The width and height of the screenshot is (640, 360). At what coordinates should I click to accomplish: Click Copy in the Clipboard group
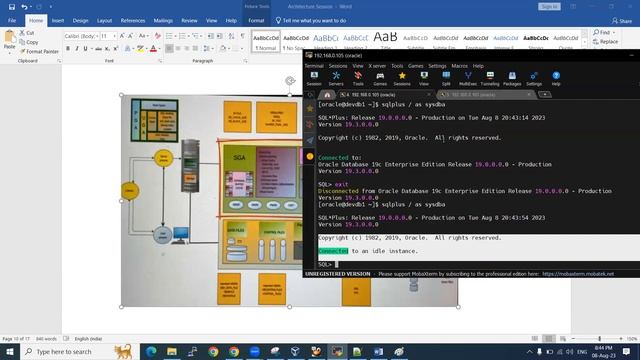pos(29,42)
